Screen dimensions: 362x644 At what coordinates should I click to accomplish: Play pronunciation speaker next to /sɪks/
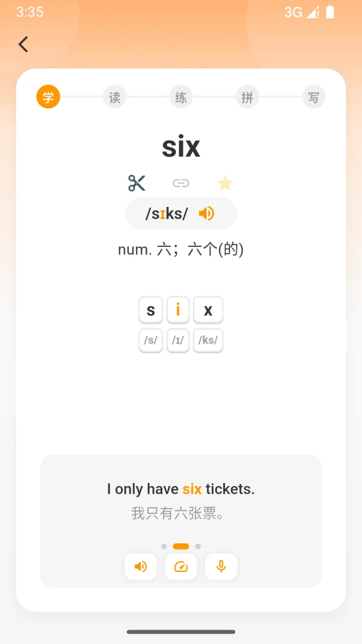coord(206,213)
